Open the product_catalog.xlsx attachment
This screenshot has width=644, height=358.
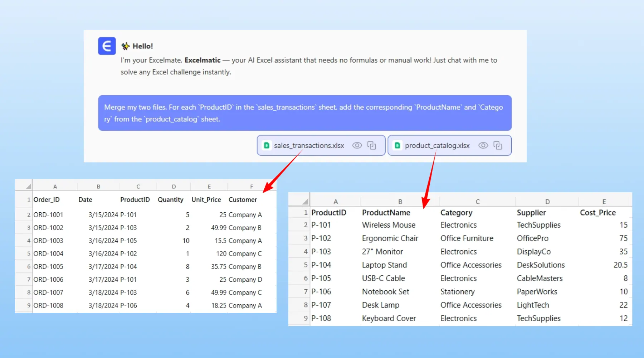(437, 146)
